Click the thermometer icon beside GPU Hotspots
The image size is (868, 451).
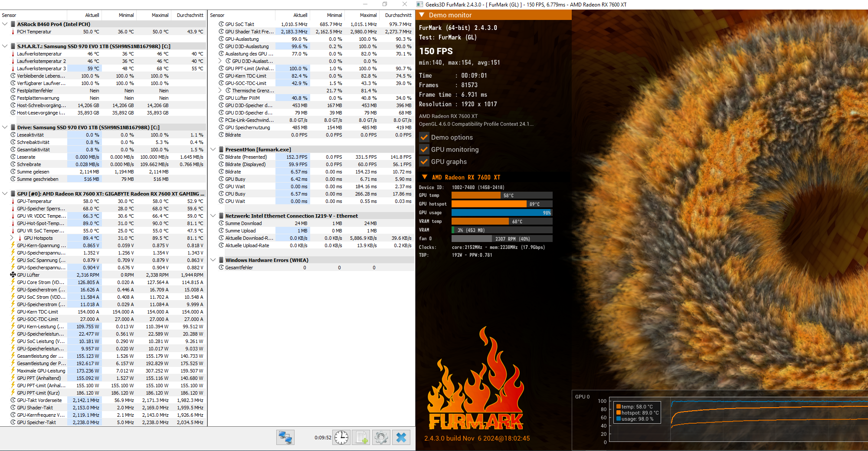point(20,238)
